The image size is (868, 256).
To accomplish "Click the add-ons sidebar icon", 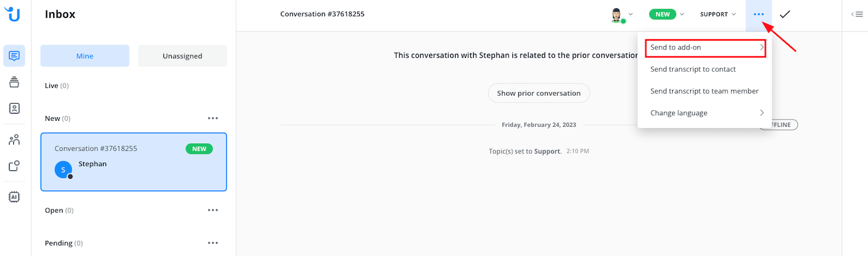I will (x=14, y=166).
